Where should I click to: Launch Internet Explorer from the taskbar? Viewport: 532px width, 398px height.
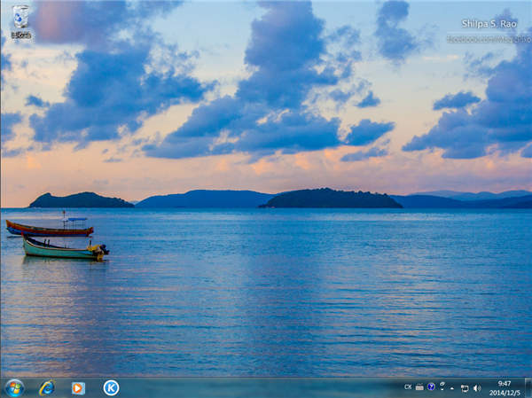[x=46, y=387]
